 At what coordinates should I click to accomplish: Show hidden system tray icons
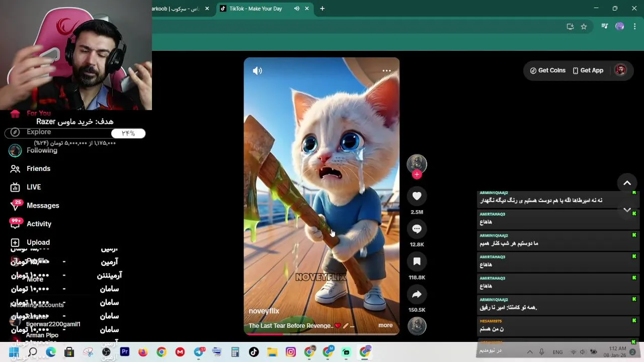click(x=530, y=352)
